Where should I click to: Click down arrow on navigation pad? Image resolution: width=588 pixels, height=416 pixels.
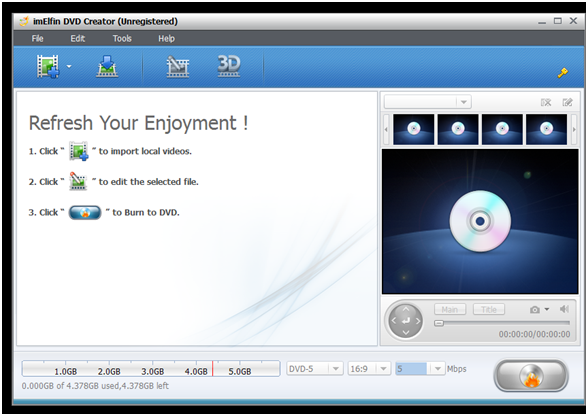coord(406,332)
